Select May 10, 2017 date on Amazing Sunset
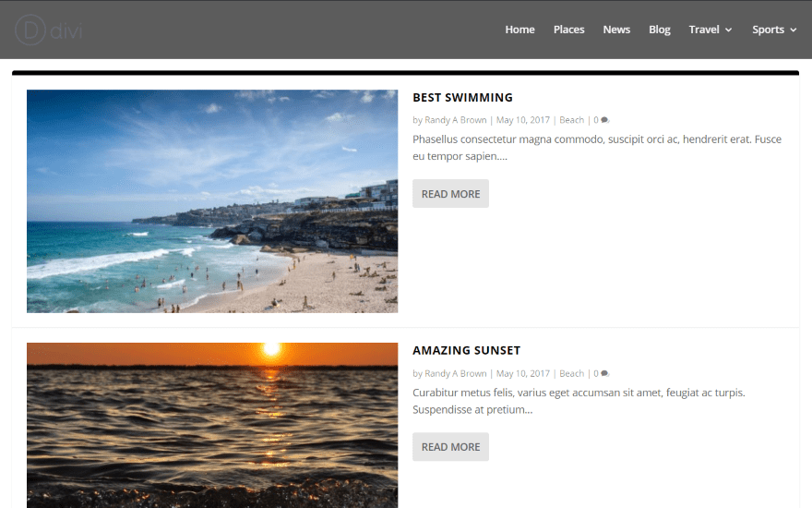This screenshot has height=508, width=812. (523, 374)
